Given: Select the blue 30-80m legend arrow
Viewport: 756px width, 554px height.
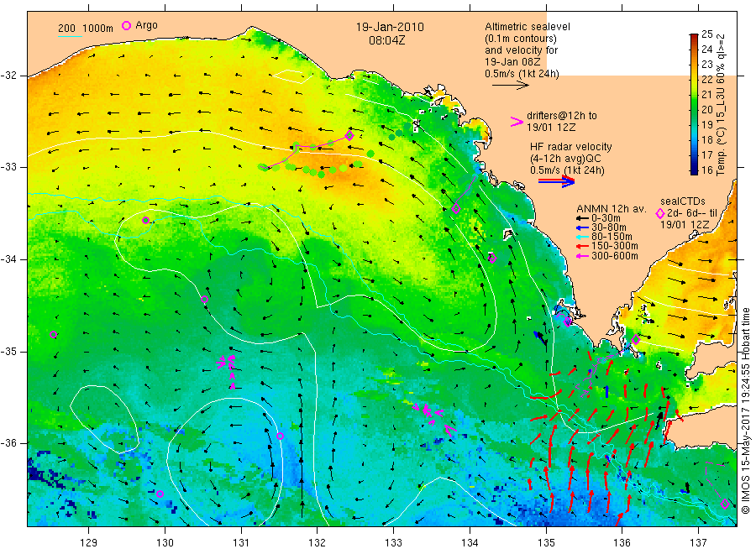Looking at the screenshot, I should (x=582, y=227).
